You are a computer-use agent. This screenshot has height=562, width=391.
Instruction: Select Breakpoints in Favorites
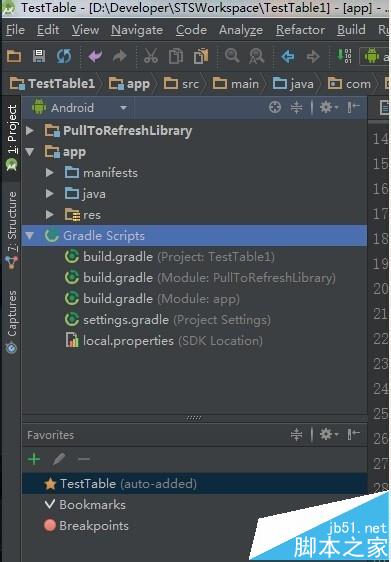click(86, 526)
